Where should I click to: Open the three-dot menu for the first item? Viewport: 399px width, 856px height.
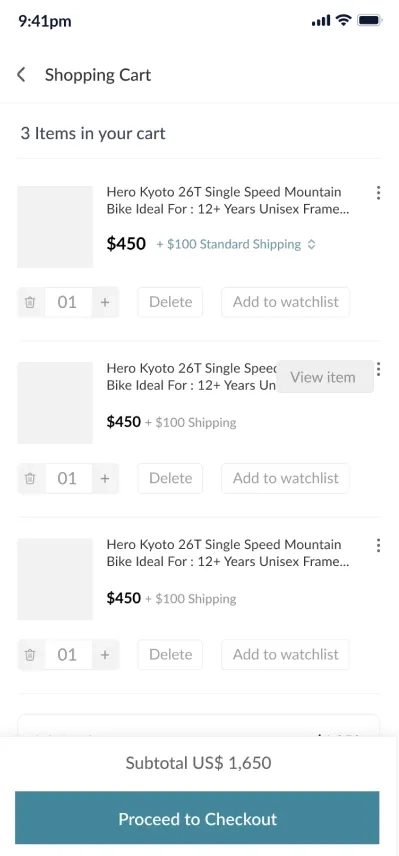[378, 193]
